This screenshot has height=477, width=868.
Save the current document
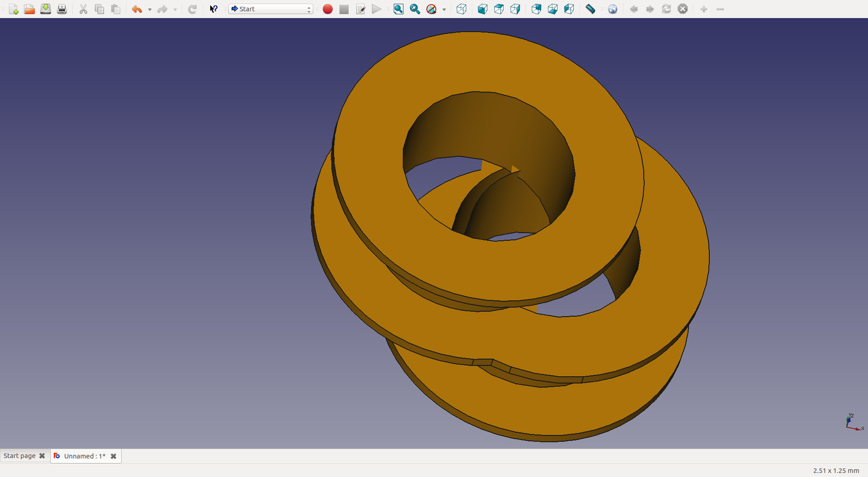tap(46, 9)
